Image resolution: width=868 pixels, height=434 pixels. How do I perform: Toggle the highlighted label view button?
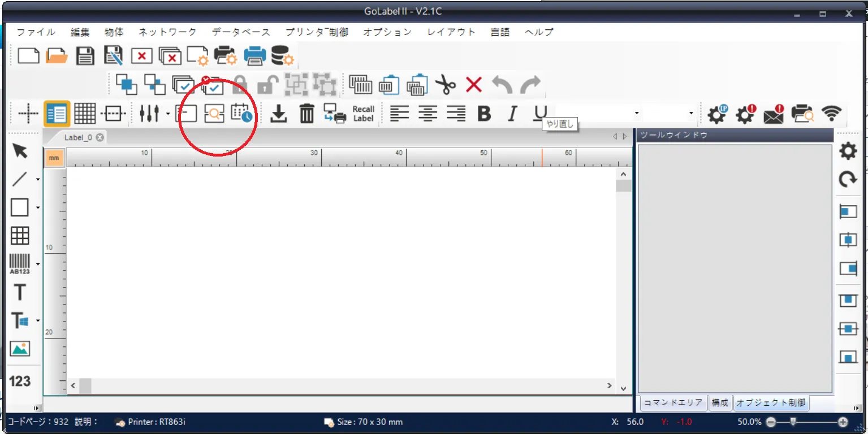tap(57, 114)
